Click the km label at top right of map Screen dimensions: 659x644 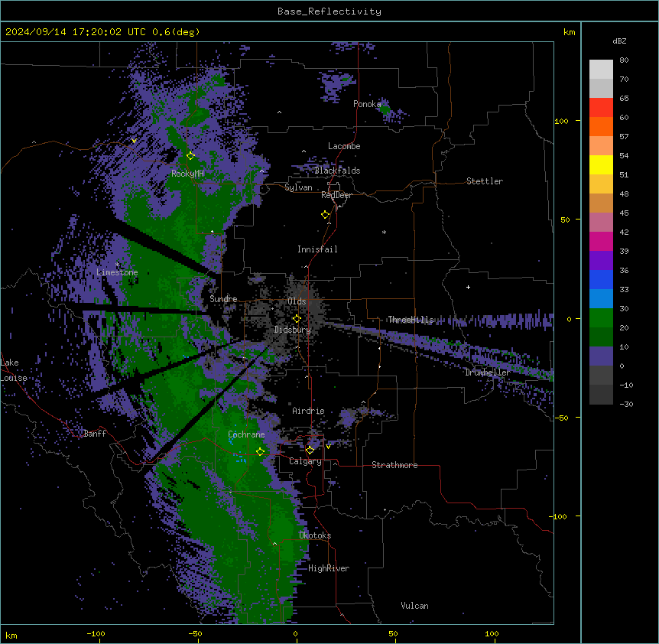pyautogui.click(x=569, y=32)
